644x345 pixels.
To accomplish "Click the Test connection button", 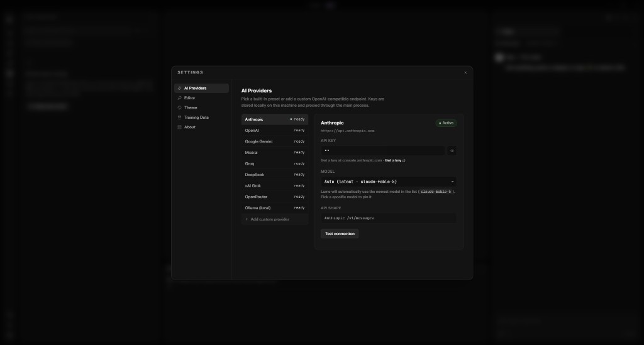I will (340, 234).
